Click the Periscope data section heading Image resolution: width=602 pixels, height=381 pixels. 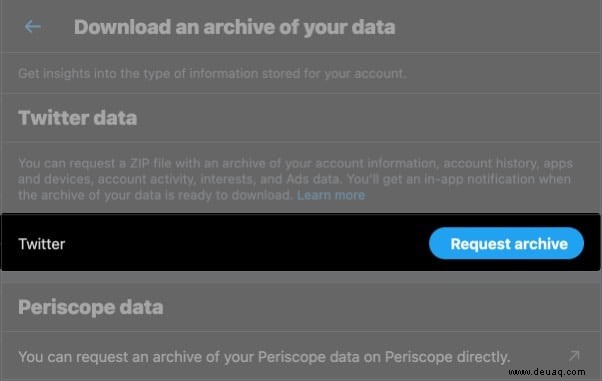(91, 307)
